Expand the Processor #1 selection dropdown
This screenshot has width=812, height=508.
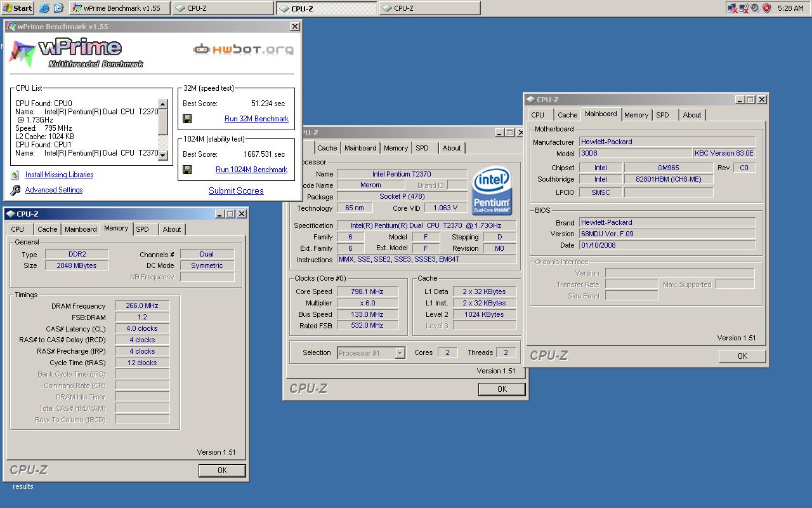coord(400,353)
